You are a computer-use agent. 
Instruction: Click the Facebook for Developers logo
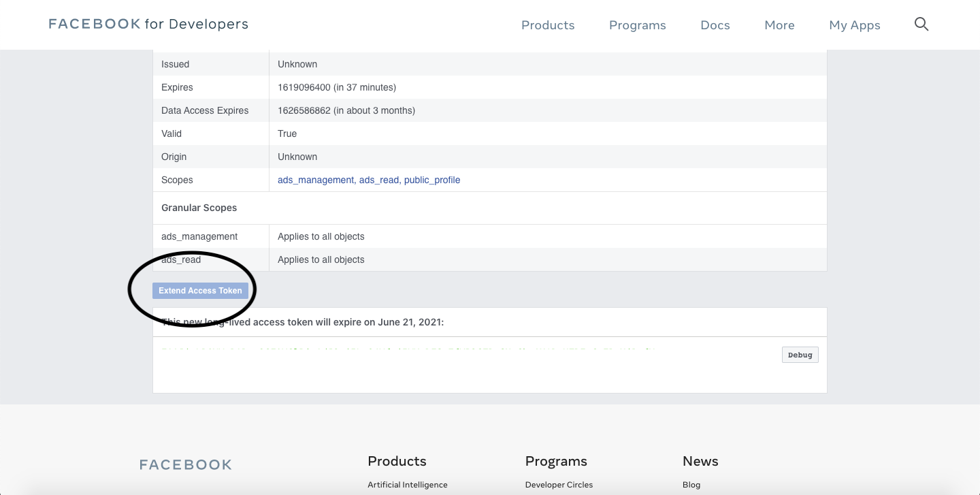[148, 25]
